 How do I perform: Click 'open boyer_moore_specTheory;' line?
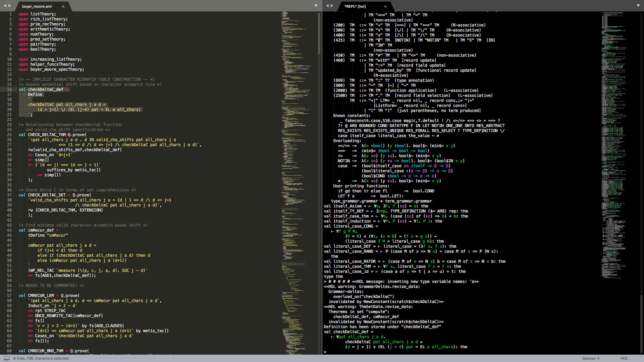[x=51, y=69]
